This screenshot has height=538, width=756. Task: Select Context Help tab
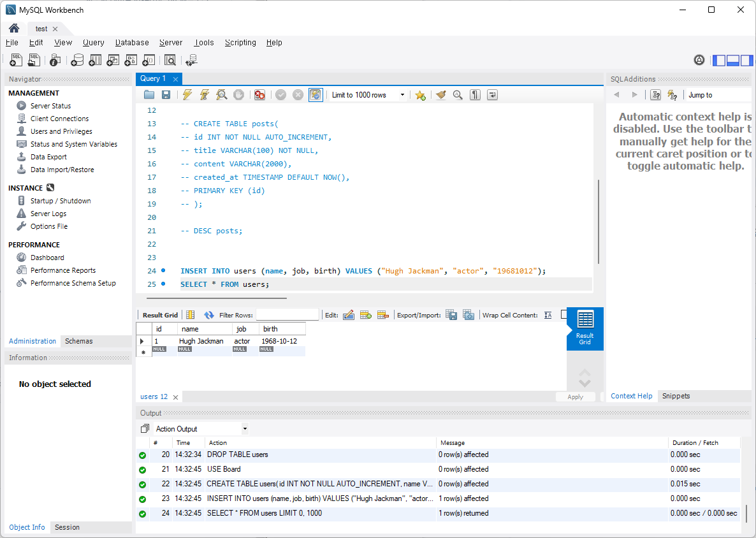[631, 396]
